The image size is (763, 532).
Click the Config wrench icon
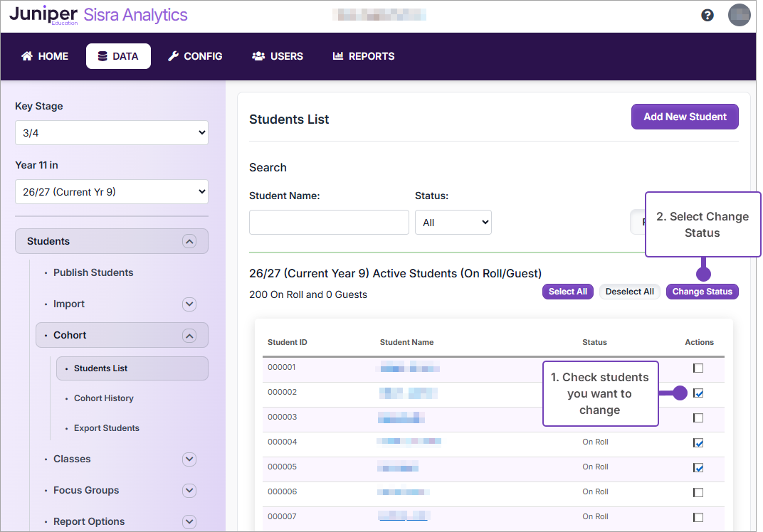click(172, 55)
